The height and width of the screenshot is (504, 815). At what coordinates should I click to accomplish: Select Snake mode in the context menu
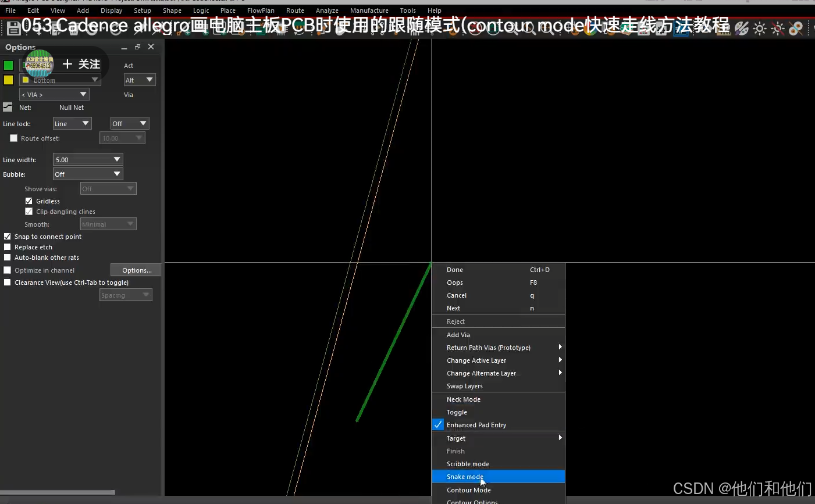(499, 477)
